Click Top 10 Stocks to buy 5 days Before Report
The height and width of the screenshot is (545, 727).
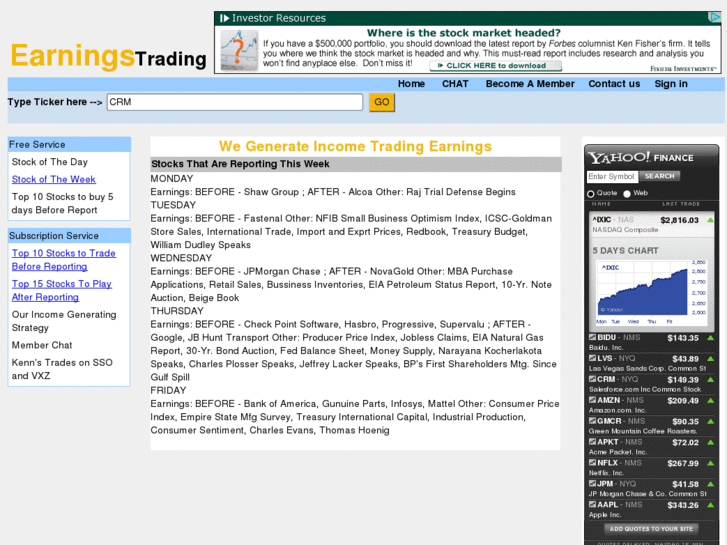(63, 203)
